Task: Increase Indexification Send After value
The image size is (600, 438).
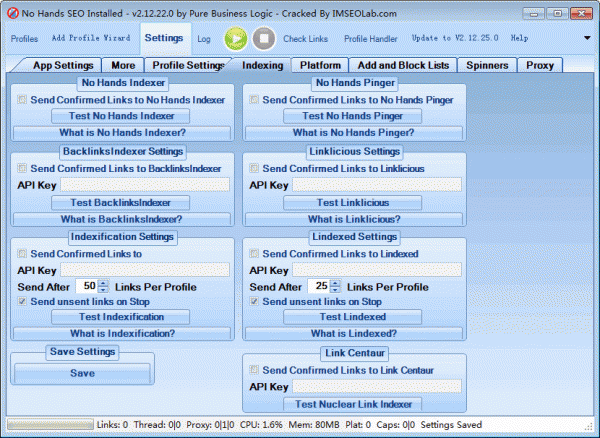Action: coord(103,283)
